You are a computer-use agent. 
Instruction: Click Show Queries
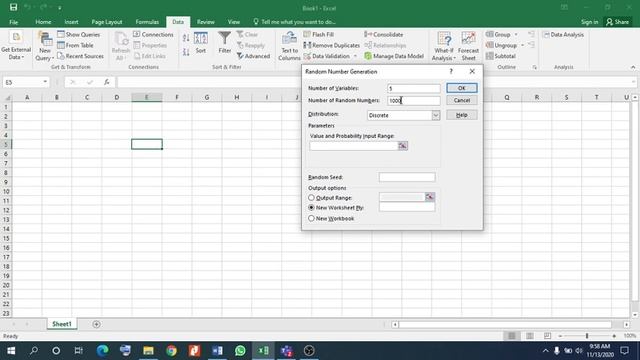pyautogui.click(x=78, y=35)
